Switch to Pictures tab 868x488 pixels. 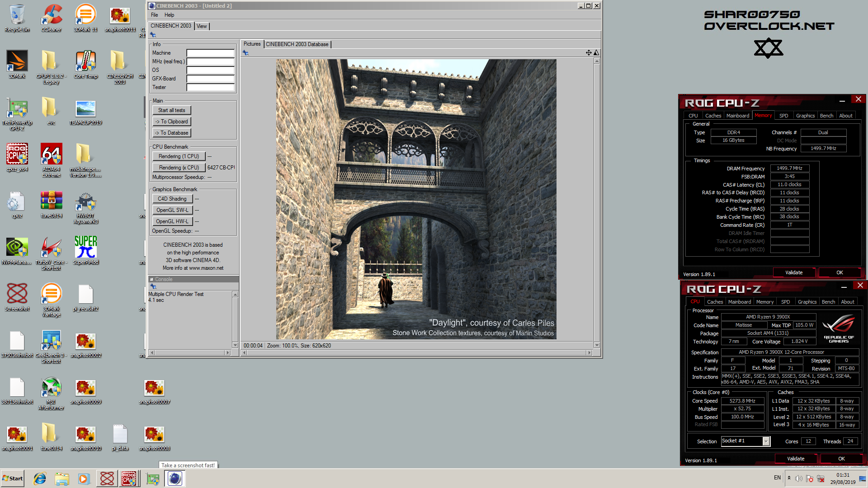(x=252, y=44)
